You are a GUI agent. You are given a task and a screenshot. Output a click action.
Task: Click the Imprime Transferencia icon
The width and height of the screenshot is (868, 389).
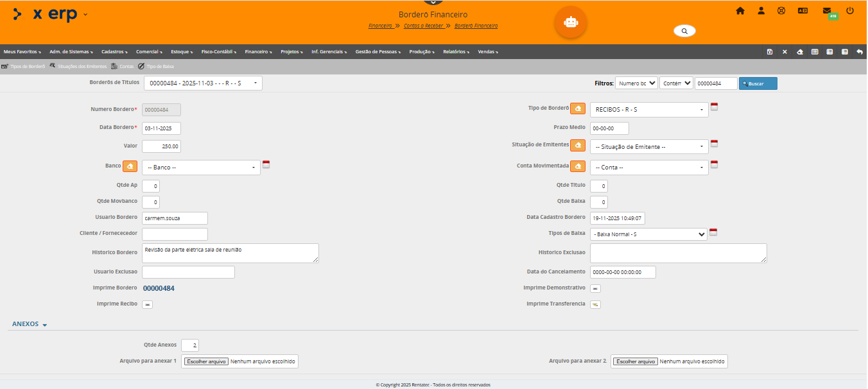click(x=595, y=304)
